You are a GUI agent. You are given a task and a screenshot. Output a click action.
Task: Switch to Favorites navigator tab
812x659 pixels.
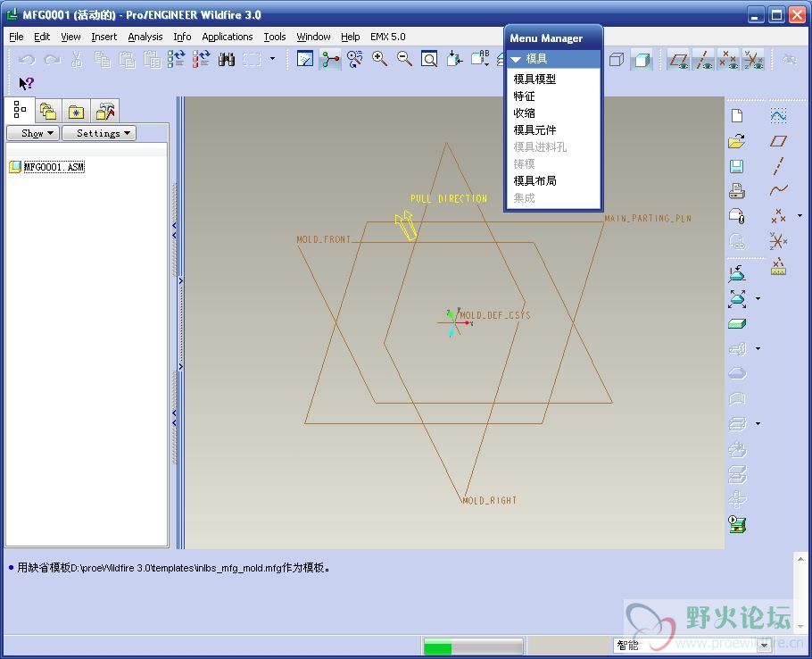click(76, 111)
